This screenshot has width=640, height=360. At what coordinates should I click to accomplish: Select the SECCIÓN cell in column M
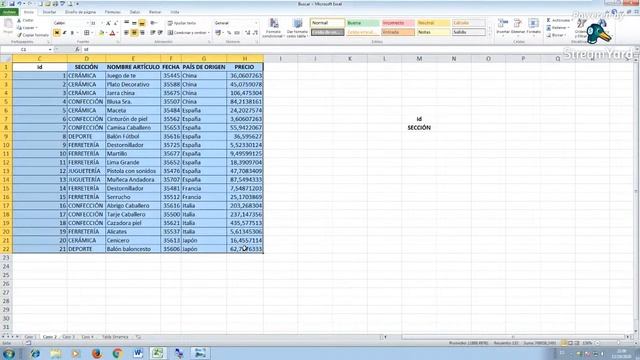(x=419, y=128)
